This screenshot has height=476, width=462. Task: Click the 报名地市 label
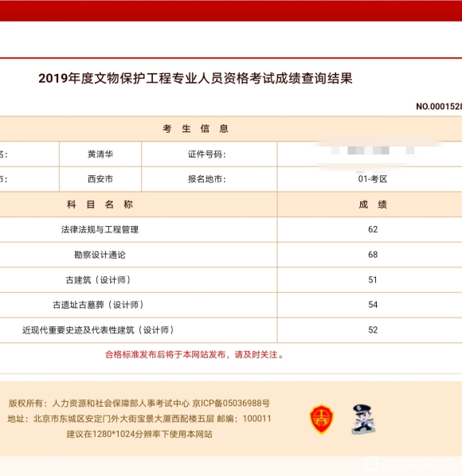[207, 179]
